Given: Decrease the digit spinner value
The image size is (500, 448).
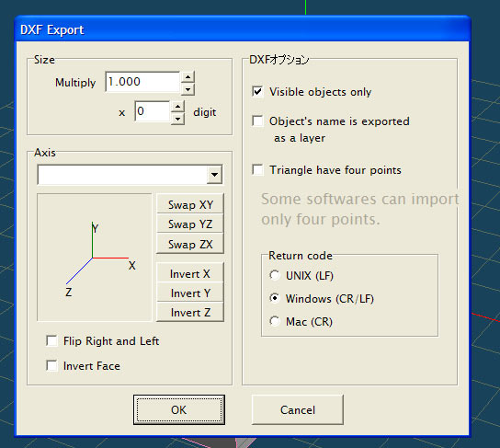Looking at the screenshot, I should point(178,119).
